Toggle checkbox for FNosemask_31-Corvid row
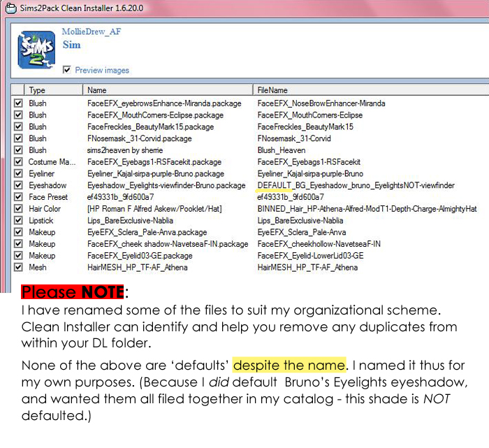489x448 pixels. [18, 138]
